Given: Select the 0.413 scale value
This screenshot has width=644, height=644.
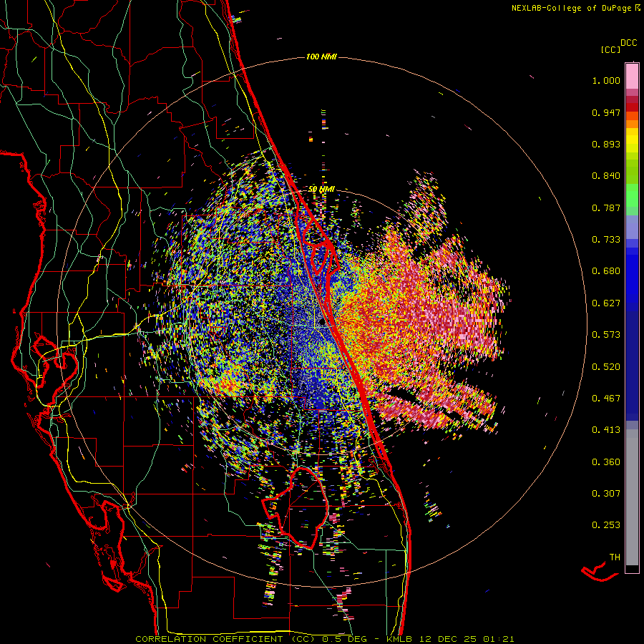Looking at the screenshot, I should pyautogui.click(x=606, y=430).
